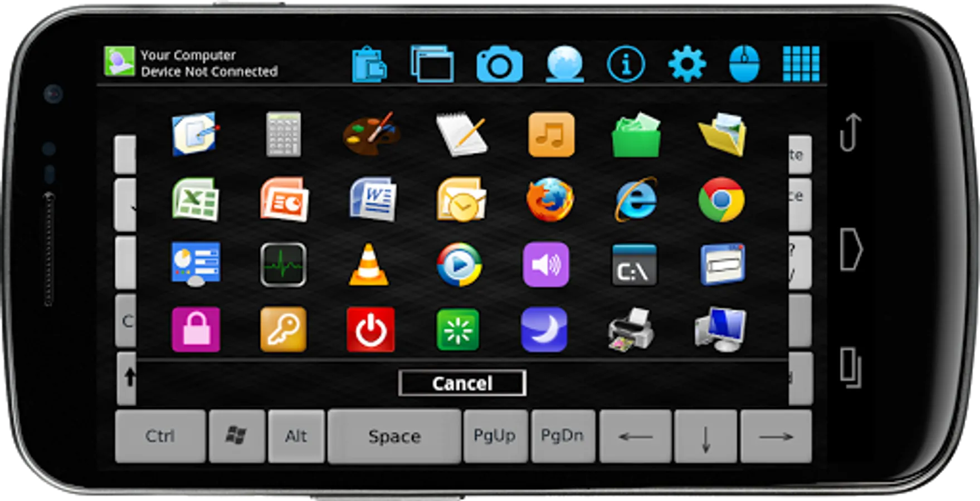
Task: Tap the Android back button
Action: 850,132
